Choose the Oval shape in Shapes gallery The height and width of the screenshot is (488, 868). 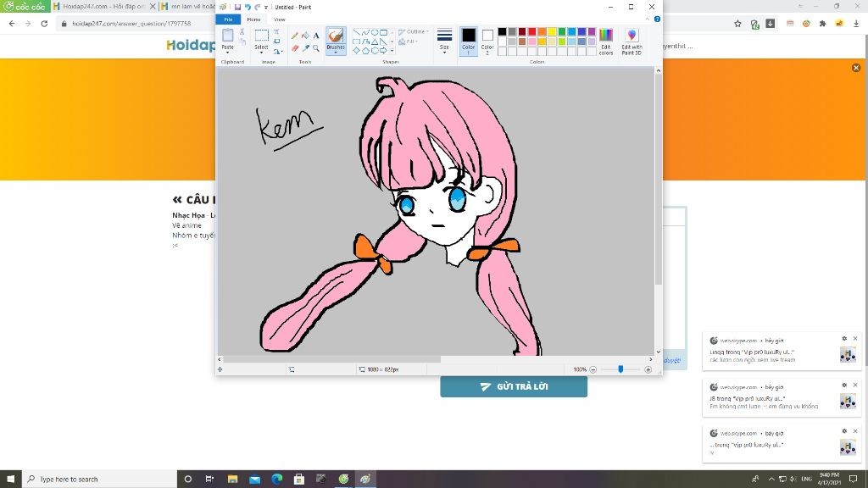(x=375, y=33)
